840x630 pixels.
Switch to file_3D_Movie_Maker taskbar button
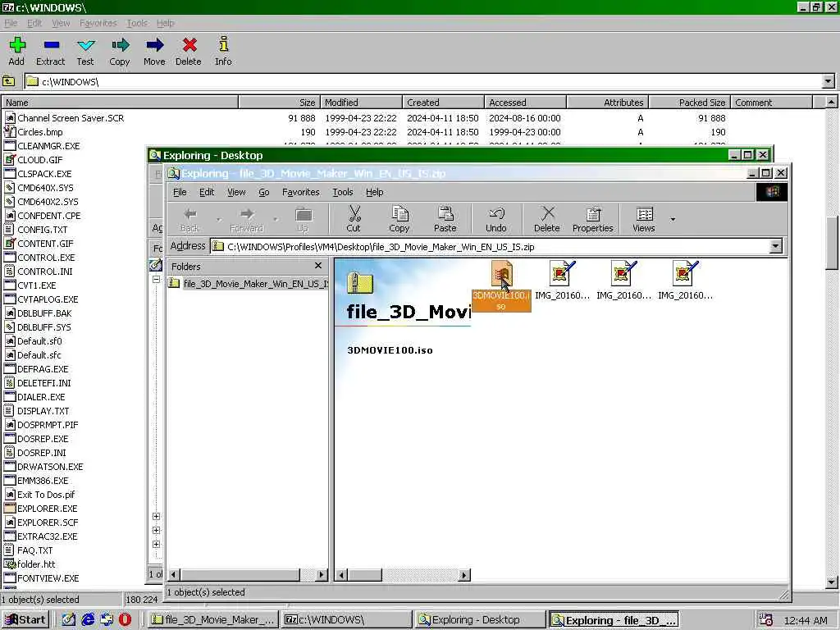(x=212, y=620)
